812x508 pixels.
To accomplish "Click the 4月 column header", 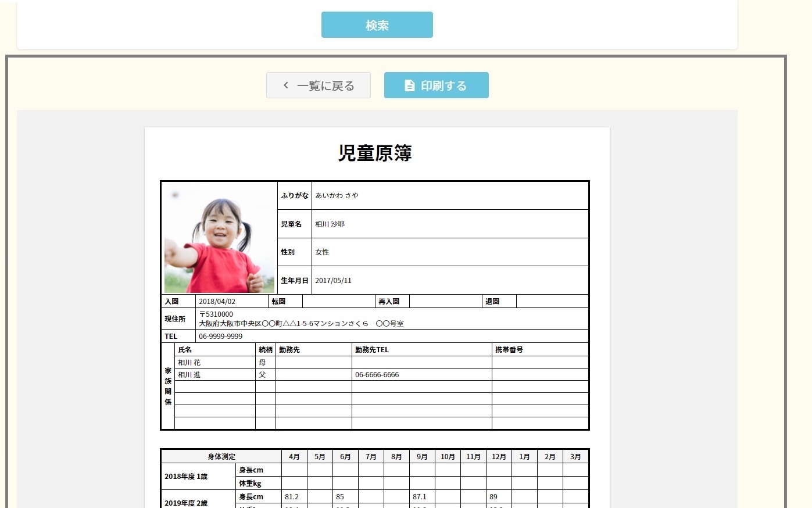I will click(x=294, y=456).
